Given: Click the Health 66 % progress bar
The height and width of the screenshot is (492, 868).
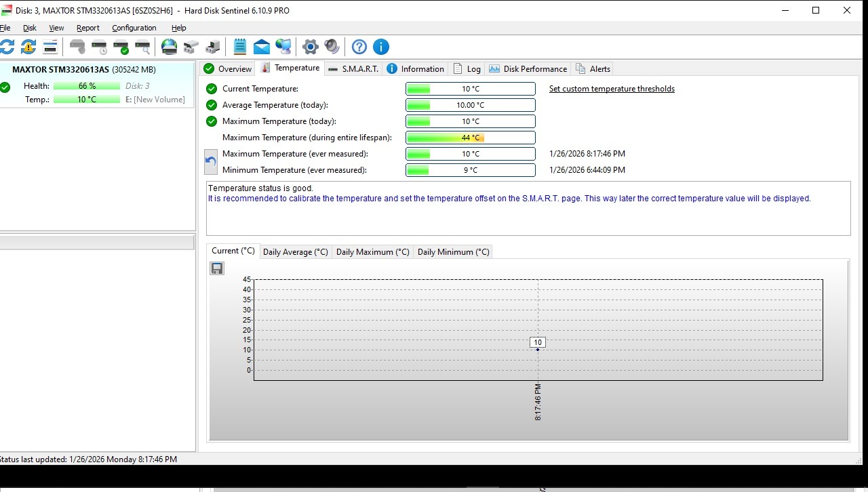Looking at the screenshot, I should tap(87, 86).
